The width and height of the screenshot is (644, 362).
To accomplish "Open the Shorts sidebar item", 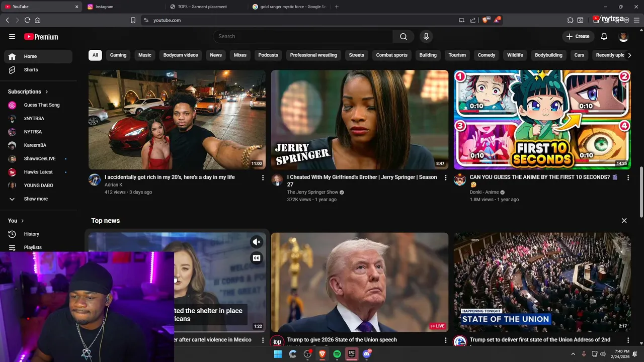I will click(38, 70).
